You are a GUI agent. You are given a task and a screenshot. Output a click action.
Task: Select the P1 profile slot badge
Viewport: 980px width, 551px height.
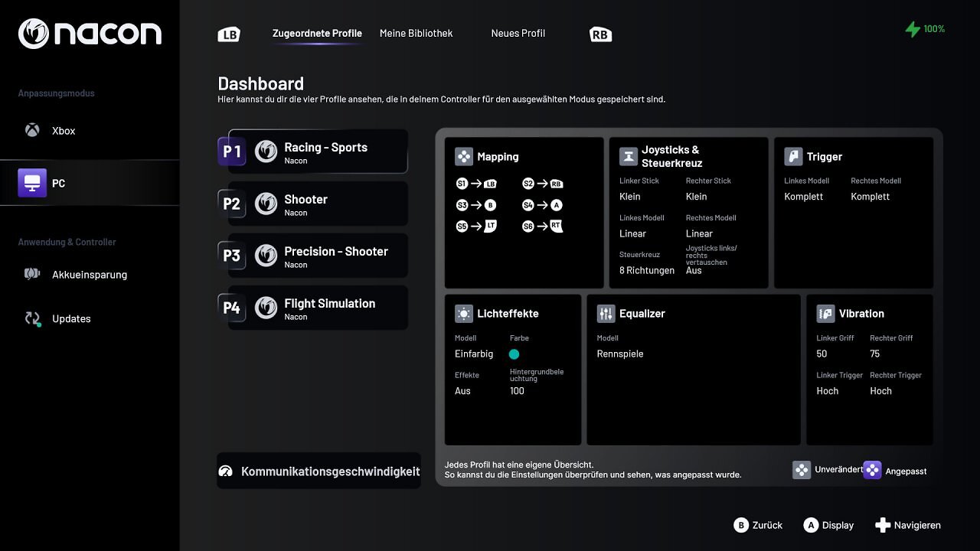(232, 152)
